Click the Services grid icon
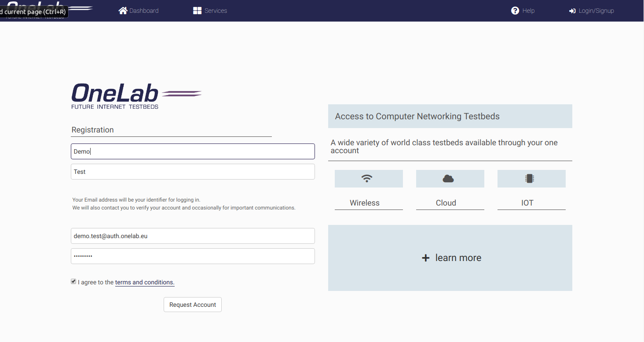The width and height of the screenshot is (644, 342). point(197,11)
